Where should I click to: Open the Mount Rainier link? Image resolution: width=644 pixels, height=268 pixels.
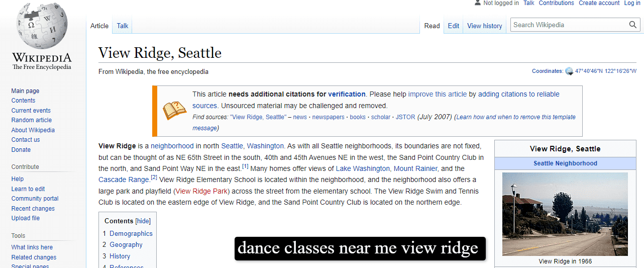point(415,168)
